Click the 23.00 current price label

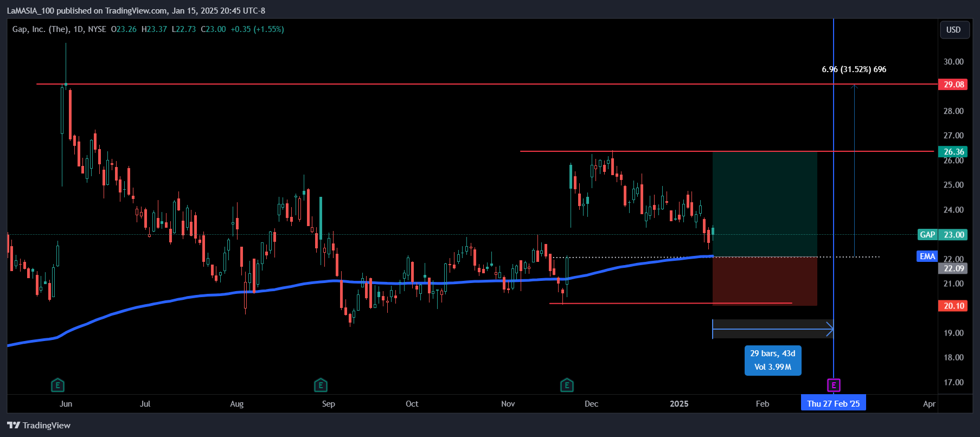tap(953, 235)
